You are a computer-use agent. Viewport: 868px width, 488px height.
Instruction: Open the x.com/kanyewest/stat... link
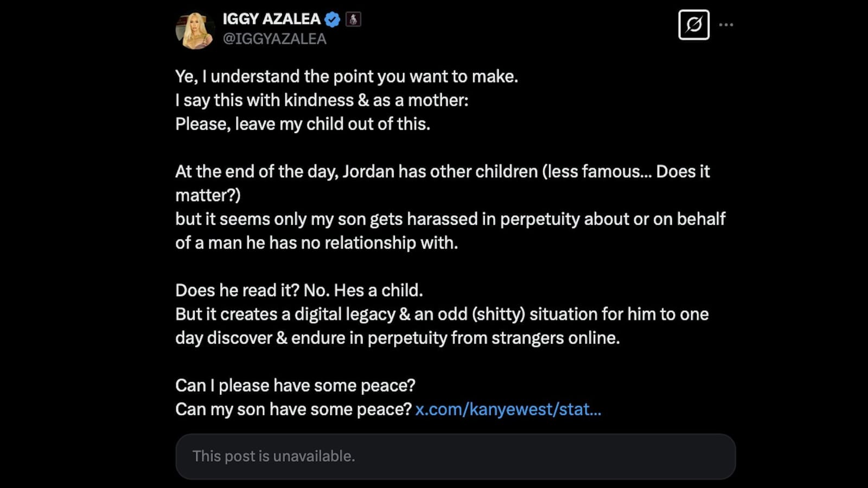click(x=508, y=409)
